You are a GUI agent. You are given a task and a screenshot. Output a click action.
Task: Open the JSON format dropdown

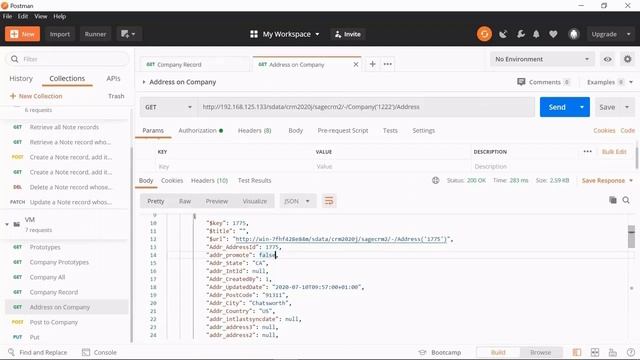[x=297, y=201]
